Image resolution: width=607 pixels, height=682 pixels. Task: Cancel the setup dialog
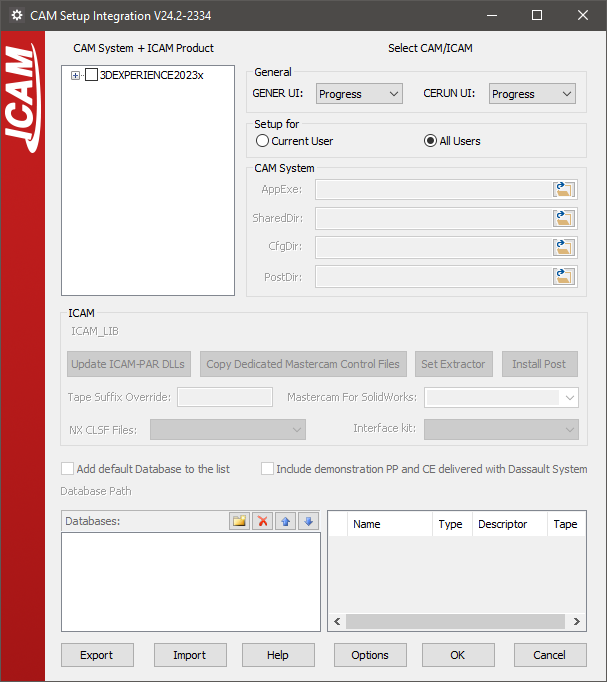point(550,655)
